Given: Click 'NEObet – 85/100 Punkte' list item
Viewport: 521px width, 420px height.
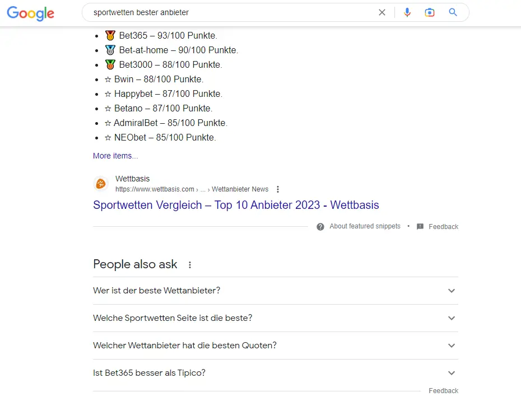Looking at the screenshot, I should (x=160, y=138).
